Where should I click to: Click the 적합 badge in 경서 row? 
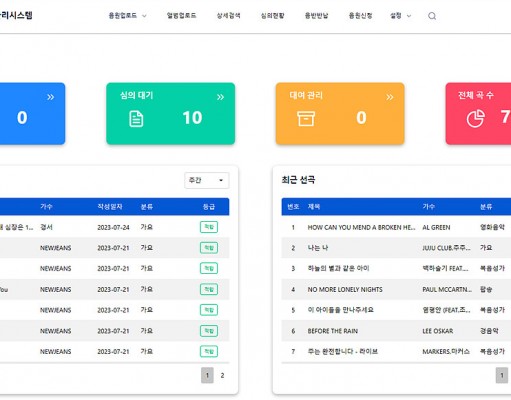[x=209, y=227]
